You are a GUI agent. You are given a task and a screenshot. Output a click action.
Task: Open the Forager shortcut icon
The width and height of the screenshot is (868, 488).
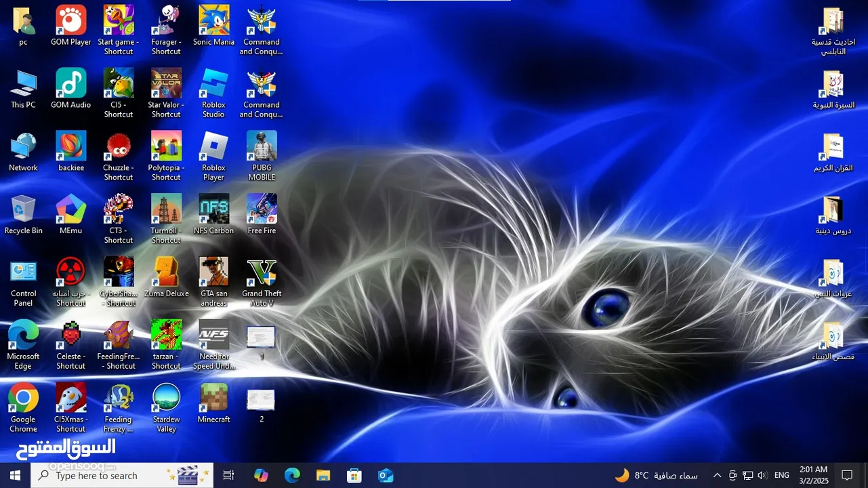coord(166,31)
